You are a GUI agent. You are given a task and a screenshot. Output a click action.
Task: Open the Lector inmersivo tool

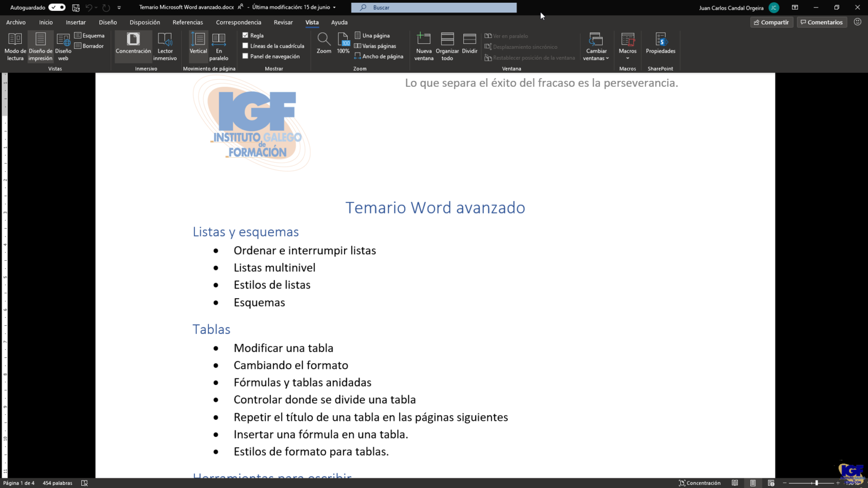tap(165, 46)
